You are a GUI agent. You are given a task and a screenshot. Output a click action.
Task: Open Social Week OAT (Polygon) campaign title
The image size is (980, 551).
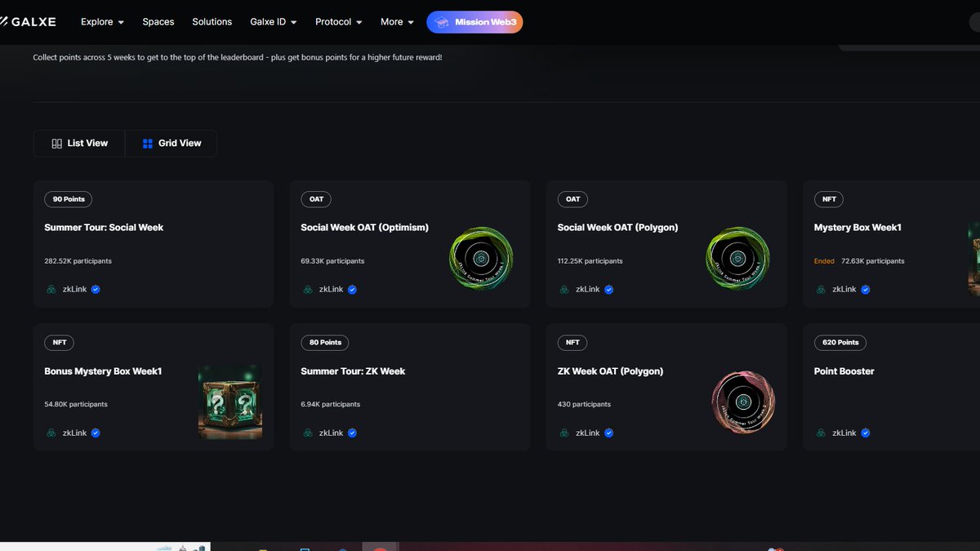point(617,228)
